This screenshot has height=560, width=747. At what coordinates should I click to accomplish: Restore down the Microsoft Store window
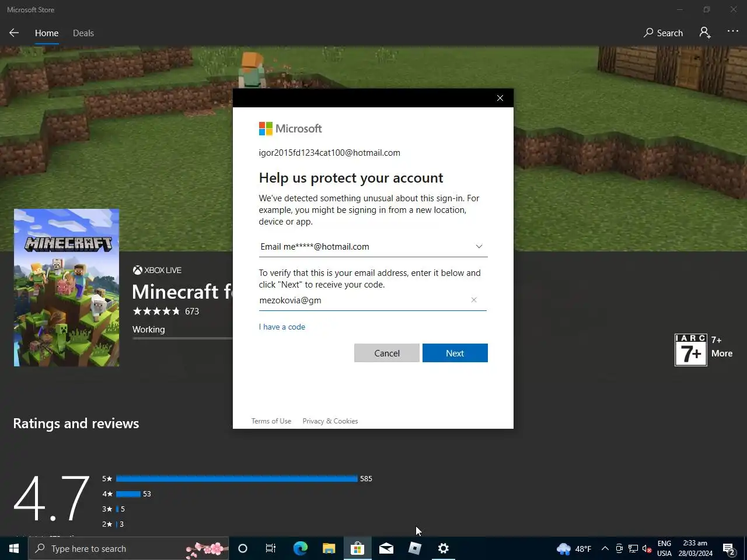707,9
